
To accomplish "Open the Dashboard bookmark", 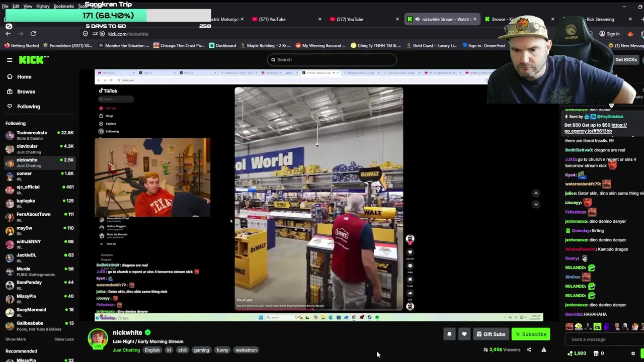I will 222,46.
